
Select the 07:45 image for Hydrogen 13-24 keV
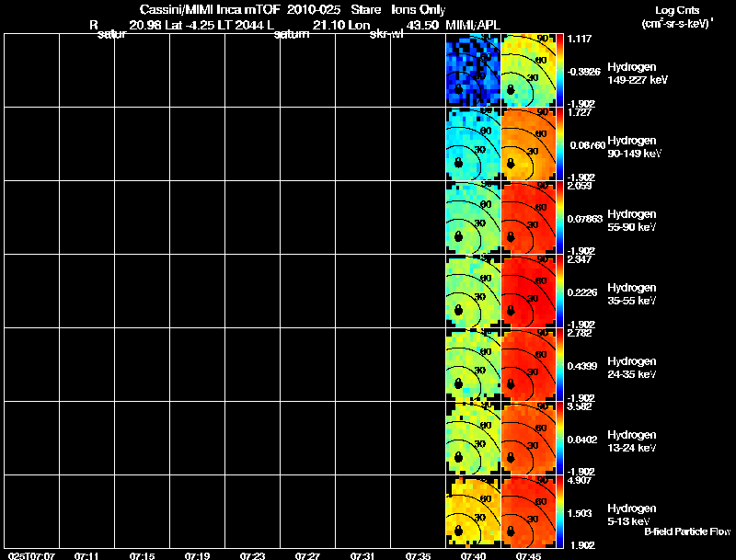click(x=528, y=438)
